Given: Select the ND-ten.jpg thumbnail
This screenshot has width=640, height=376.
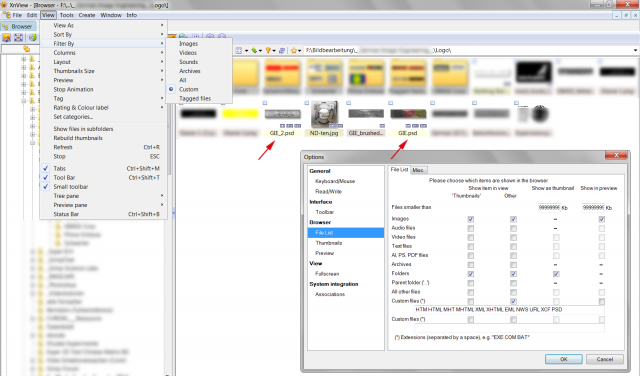Looking at the screenshot, I should [x=324, y=119].
